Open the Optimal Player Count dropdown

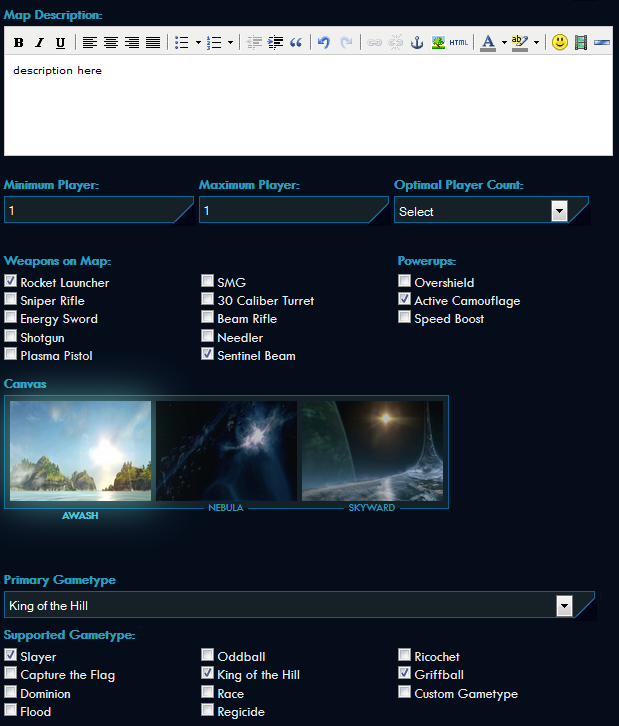click(559, 211)
